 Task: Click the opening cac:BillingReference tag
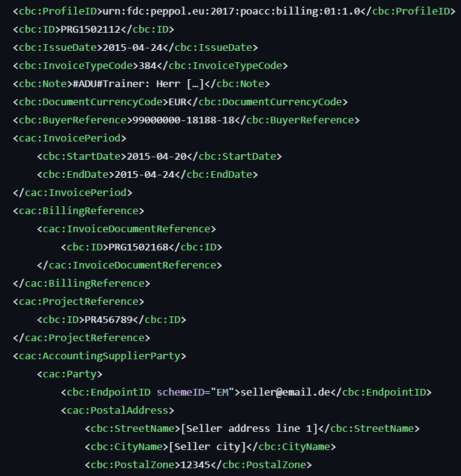pos(79,210)
